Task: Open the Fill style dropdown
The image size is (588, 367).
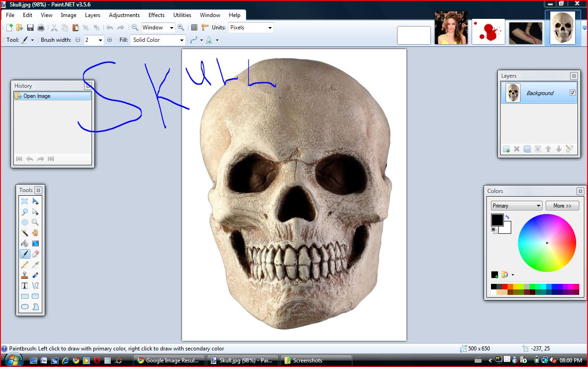Action: click(x=181, y=40)
